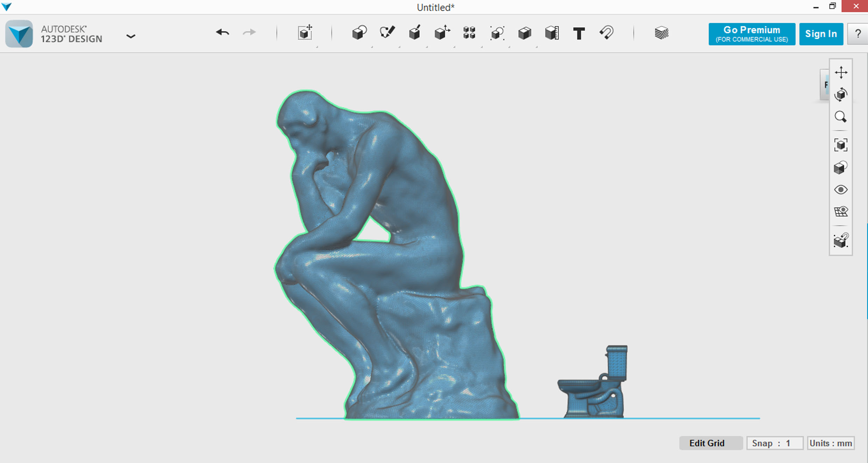
Task: Toggle visibility with the eye icon
Action: (841, 190)
